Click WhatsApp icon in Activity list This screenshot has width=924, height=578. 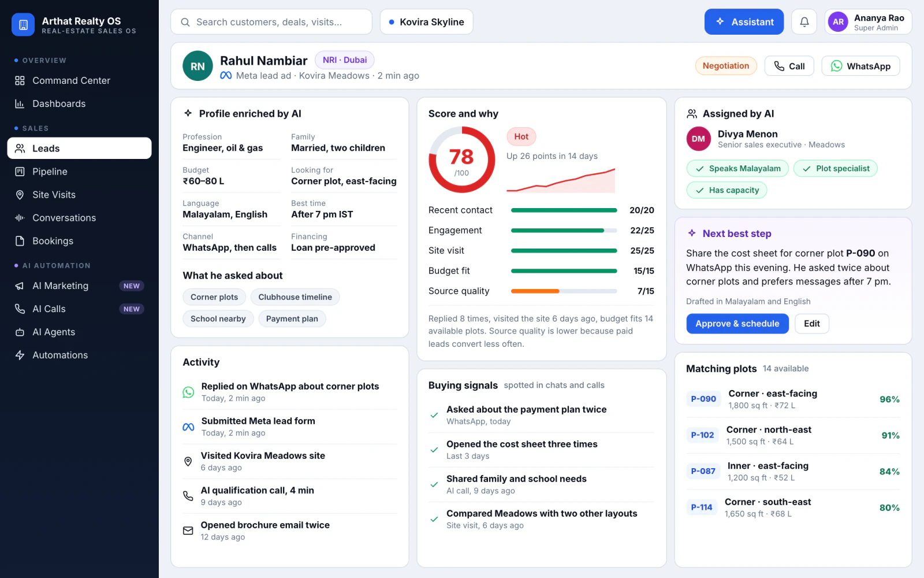[188, 392]
